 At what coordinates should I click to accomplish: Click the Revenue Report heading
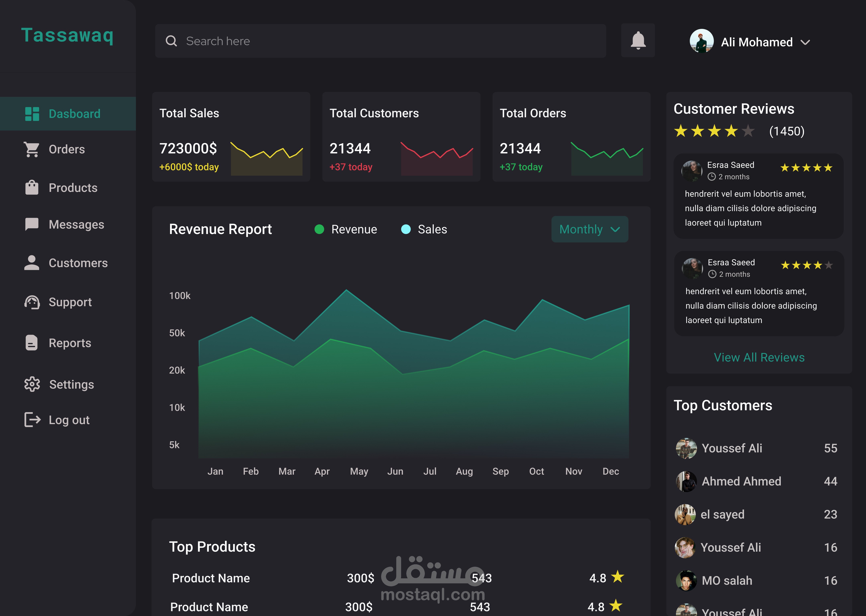point(220,229)
